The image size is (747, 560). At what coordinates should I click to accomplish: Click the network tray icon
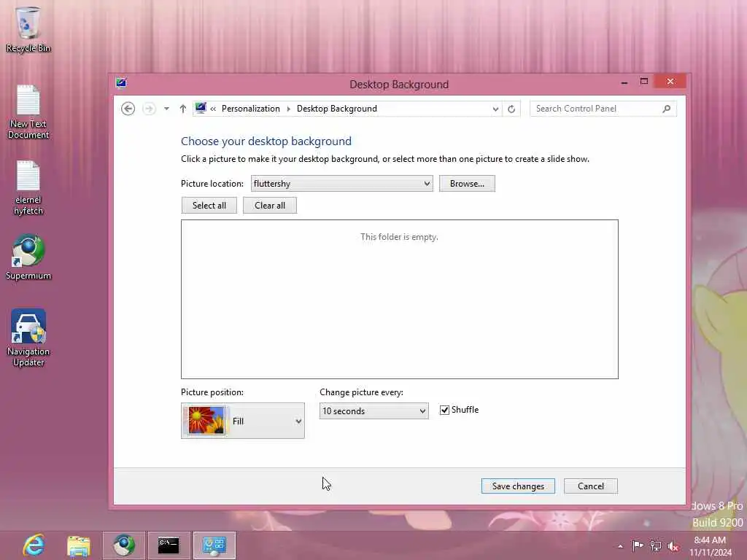[656, 546]
